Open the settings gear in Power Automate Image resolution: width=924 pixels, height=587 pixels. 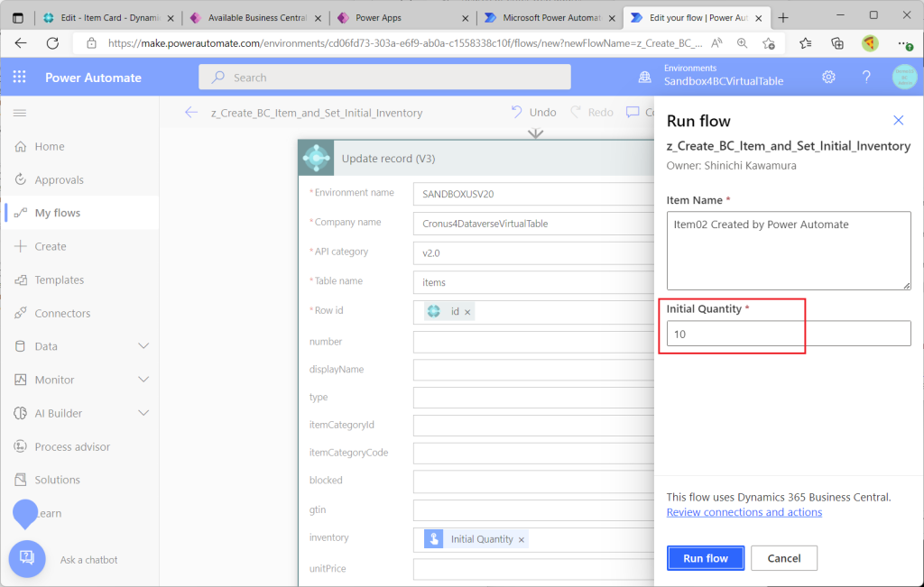click(x=828, y=78)
